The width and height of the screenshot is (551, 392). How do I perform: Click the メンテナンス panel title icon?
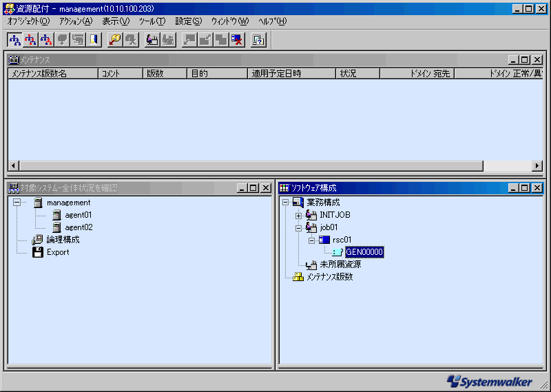click(x=14, y=60)
